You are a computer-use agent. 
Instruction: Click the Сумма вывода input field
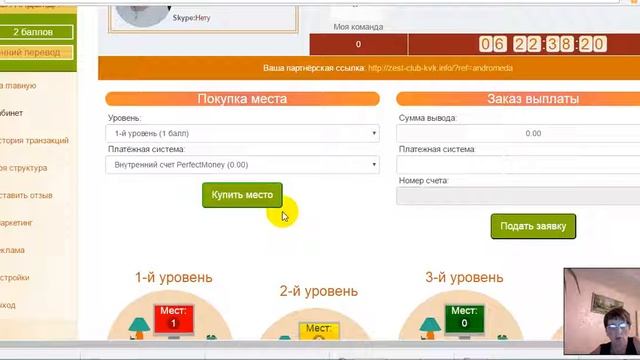click(x=518, y=133)
